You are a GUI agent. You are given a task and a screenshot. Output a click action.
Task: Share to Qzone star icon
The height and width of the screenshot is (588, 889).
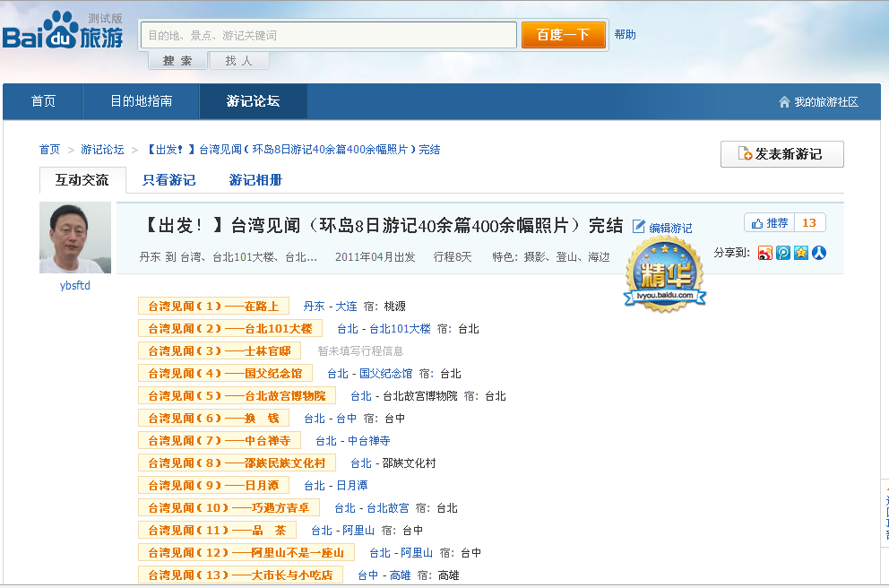[x=800, y=253]
